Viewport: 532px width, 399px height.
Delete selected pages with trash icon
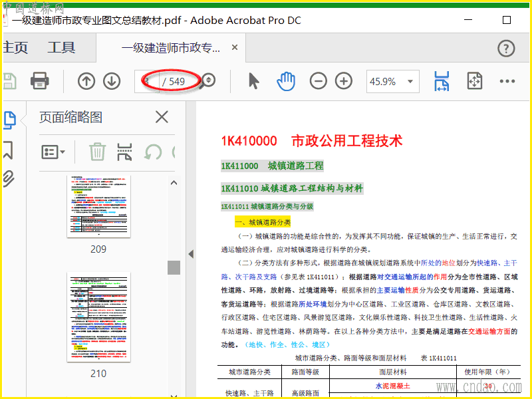(97, 152)
